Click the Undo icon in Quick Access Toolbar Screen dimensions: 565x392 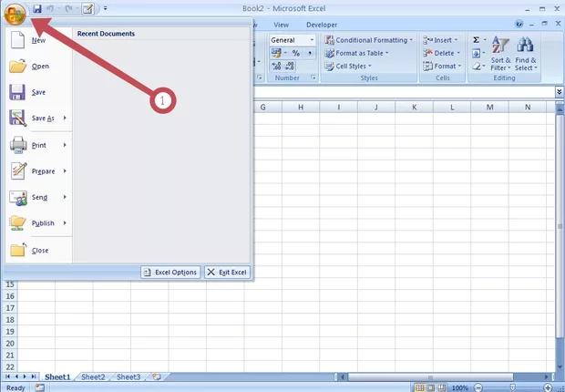point(50,8)
